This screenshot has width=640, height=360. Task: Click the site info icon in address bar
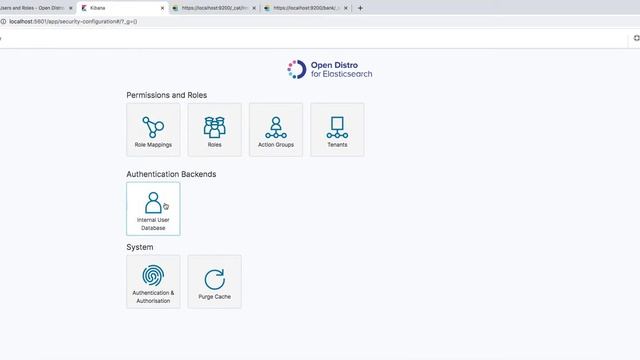coord(3,22)
